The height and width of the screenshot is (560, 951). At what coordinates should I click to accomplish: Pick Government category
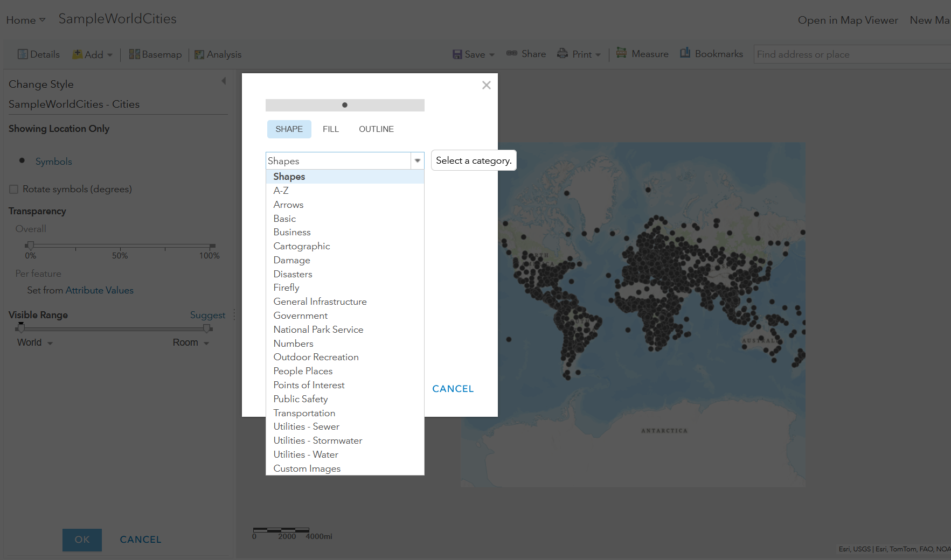(345, 316)
